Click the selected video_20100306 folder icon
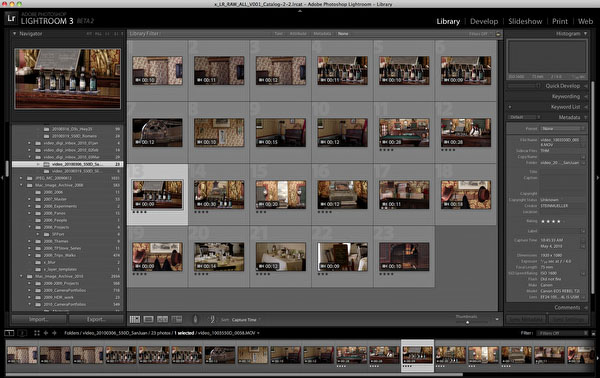The height and width of the screenshot is (378, 600). tap(46, 164)
